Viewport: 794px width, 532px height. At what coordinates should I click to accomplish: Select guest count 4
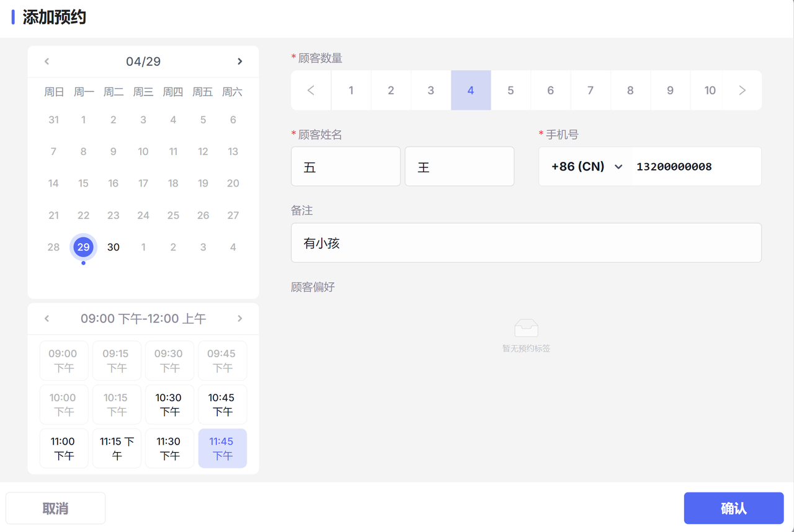coord(471,91)
